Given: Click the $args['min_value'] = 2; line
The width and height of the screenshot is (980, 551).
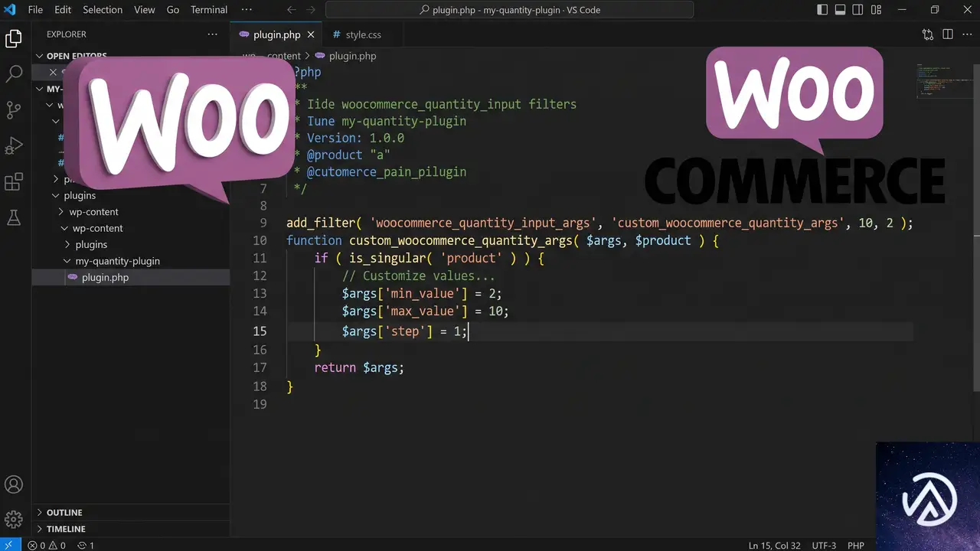Looking at the screenshot, I should [x=422, y=293].
